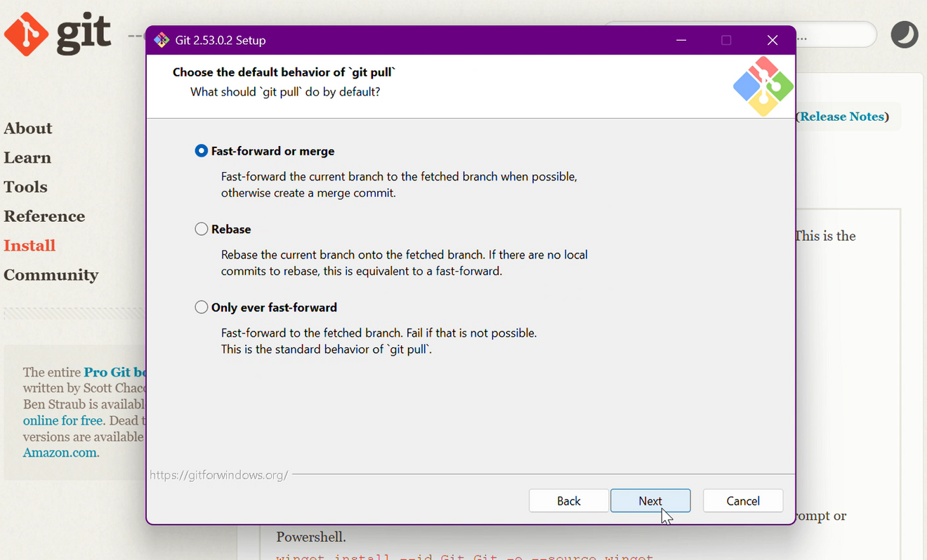Go Back to previous setup page
The width and height of the screenshot is (927, 560).
coord(569,501)
